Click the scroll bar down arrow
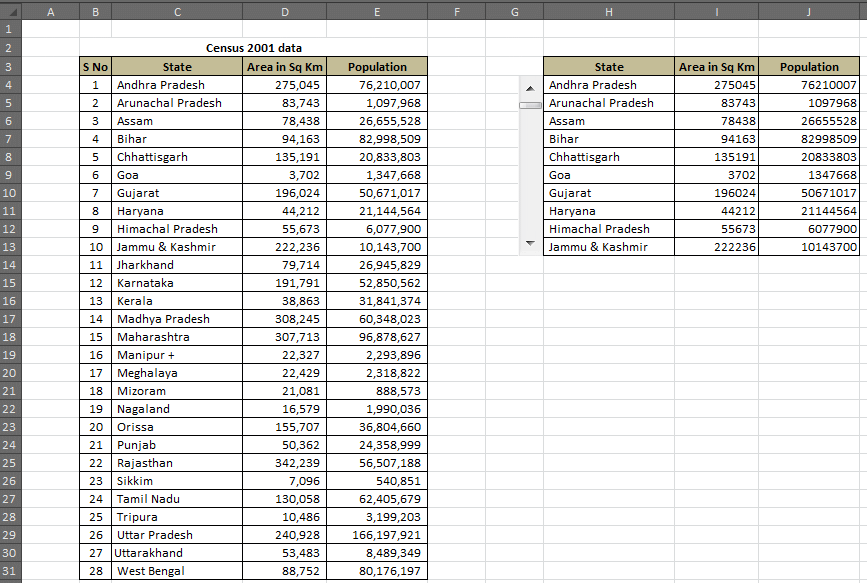 [x=530, y=243]
